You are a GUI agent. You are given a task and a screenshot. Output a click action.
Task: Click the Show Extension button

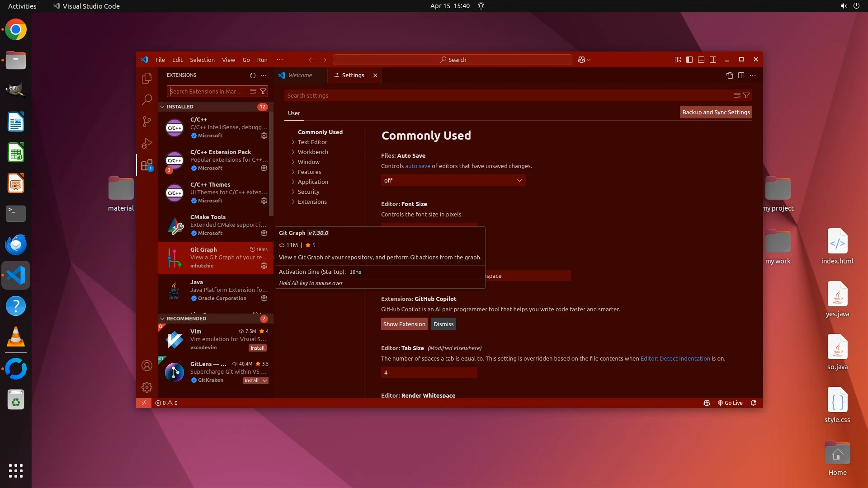404,324
